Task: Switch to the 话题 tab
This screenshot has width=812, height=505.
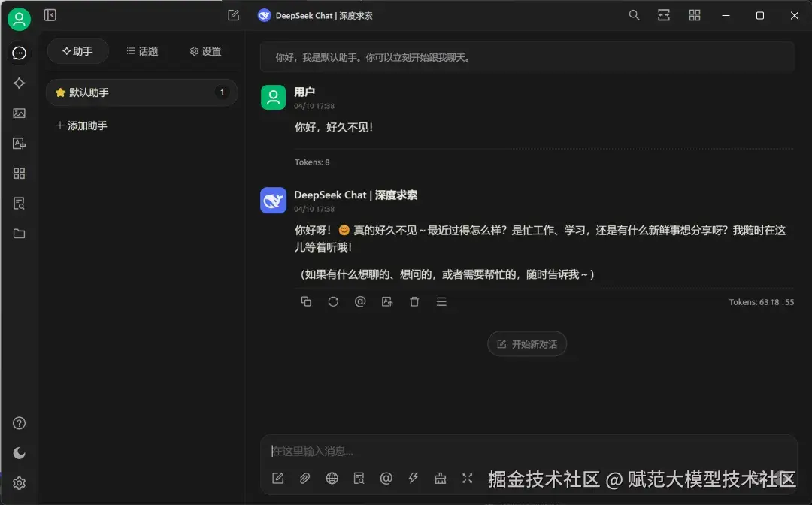Action: tap(142, 51)
